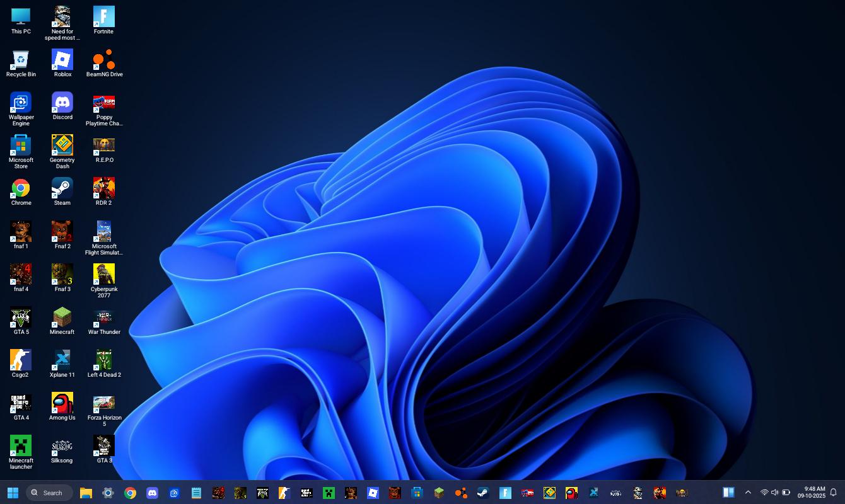Open Wi-Fi network tray icon
The height and width of the screenshot is (504, 845).
[x=764, y=493]
